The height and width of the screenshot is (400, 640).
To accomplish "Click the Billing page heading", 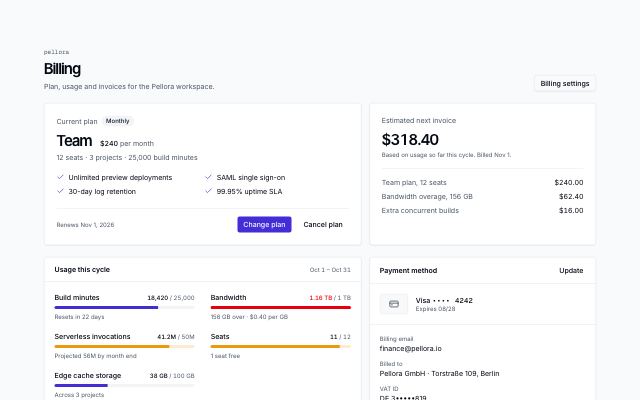I will 62,69.
